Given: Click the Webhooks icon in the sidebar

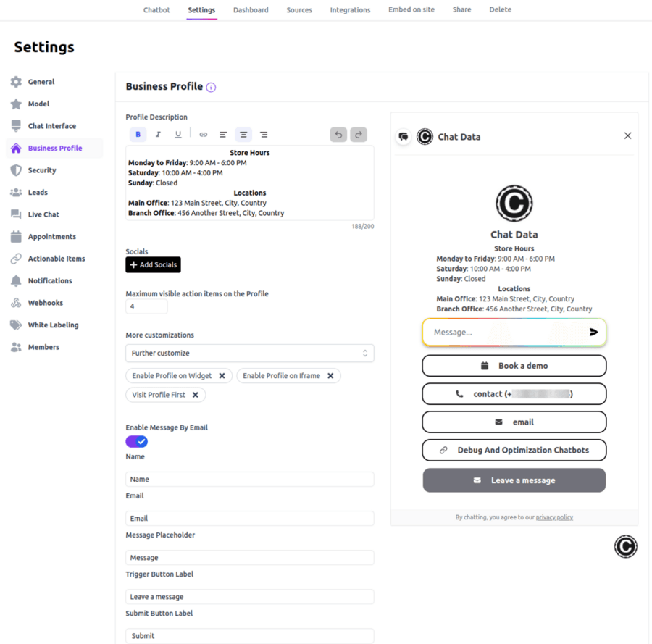Looking at the screenshot, I should (15, 303).
